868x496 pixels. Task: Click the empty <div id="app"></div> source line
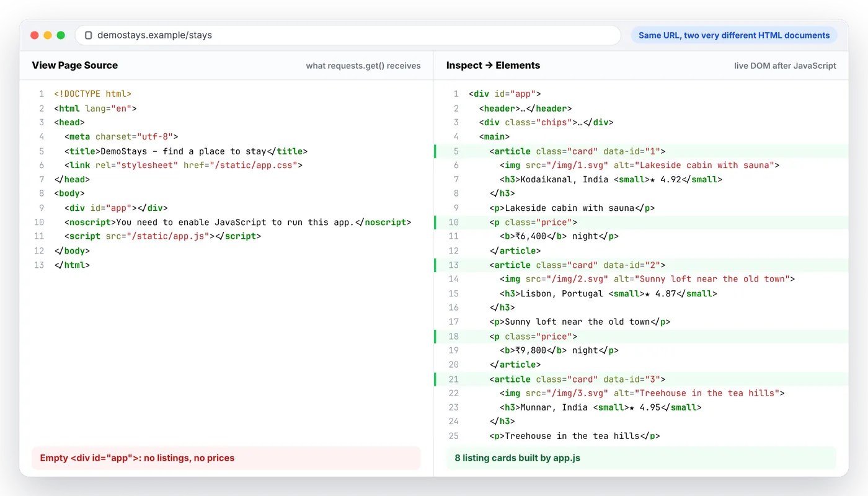click(116, 208)
